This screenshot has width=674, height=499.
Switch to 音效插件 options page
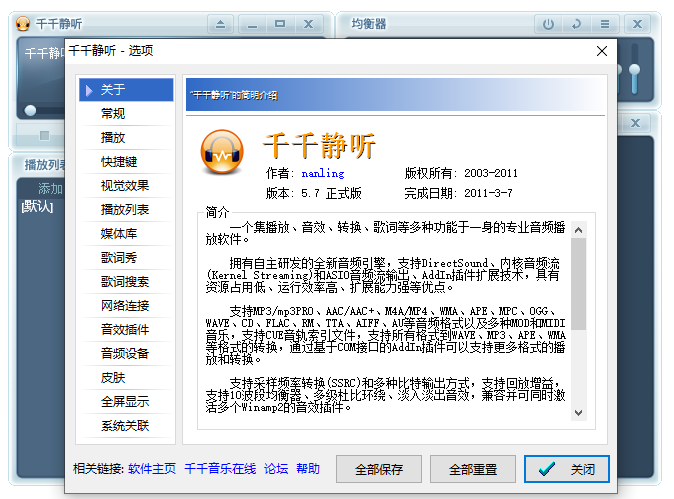click(125, 330)
